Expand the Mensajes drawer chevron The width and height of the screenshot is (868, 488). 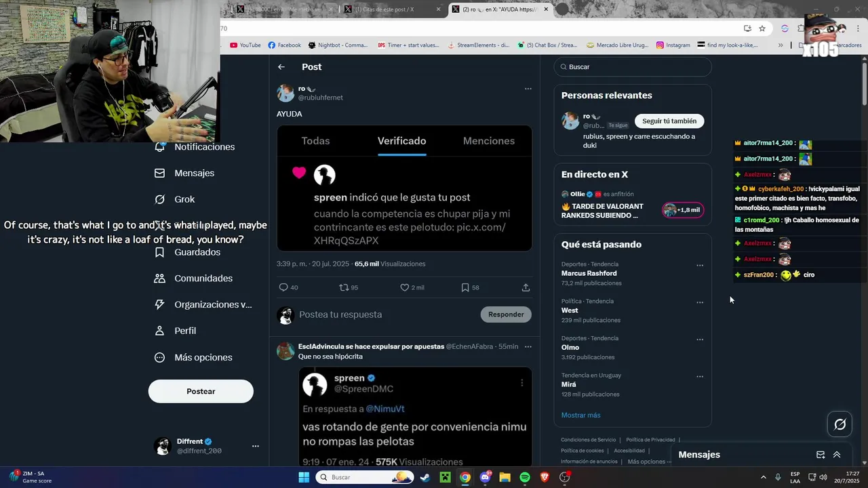pos(837,455)
